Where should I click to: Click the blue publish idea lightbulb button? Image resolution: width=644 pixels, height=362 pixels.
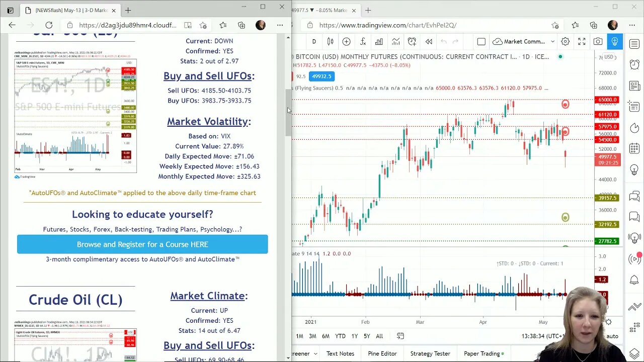coord(614,42)
